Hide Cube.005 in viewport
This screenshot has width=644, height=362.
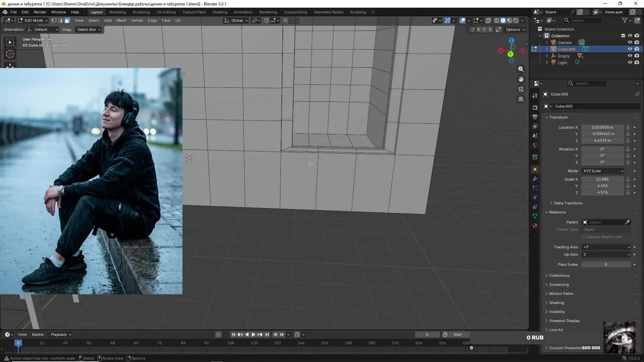click(x=629, y=49)
